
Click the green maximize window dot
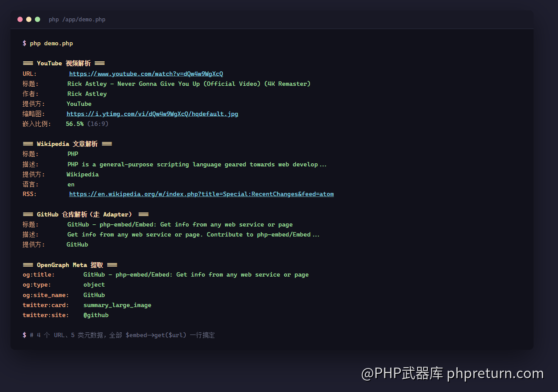click(37, 19)
